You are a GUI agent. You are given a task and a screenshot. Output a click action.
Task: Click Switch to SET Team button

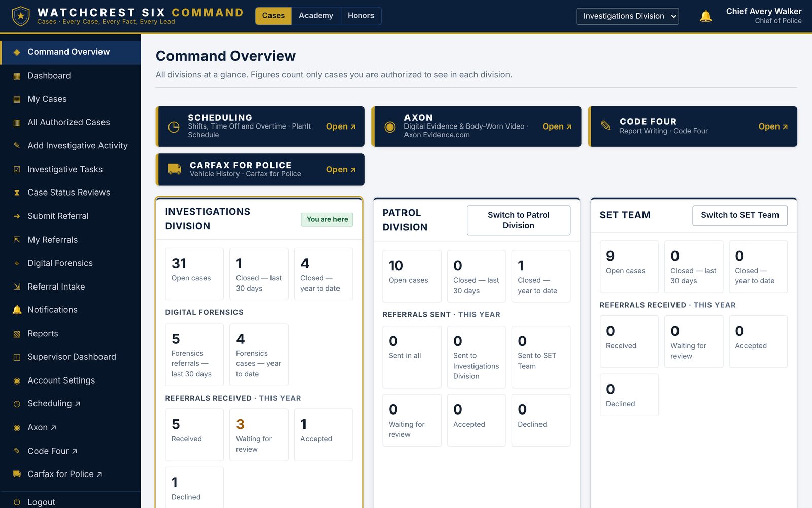tap(739, 215)
